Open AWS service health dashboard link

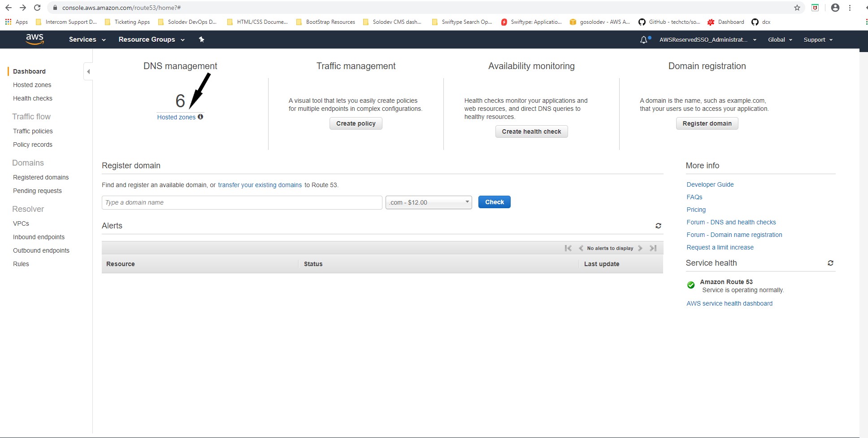tap(729, 303)
